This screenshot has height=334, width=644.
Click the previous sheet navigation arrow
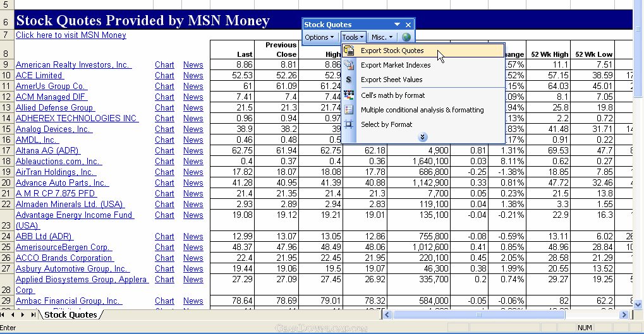point(12,314)
